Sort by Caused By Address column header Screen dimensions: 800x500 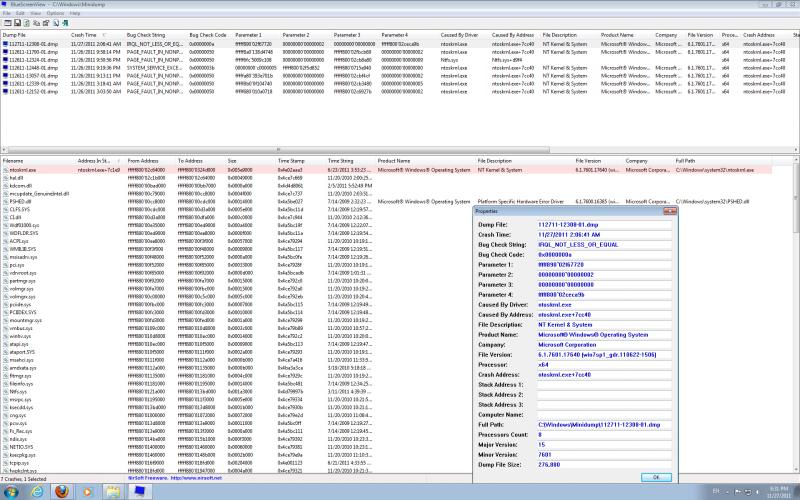click(515, 35)
